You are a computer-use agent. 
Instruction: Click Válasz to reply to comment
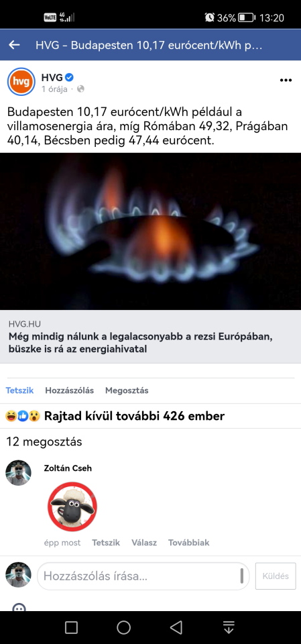tap(144, 543)
